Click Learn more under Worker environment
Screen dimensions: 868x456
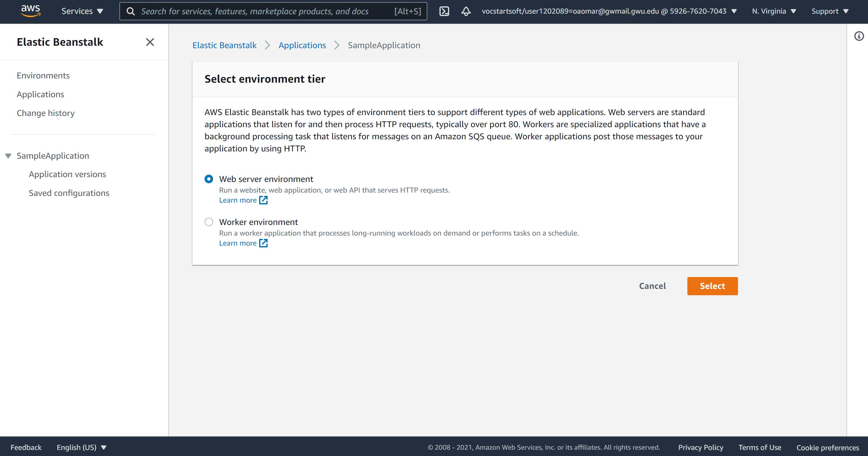click(238, 243)
